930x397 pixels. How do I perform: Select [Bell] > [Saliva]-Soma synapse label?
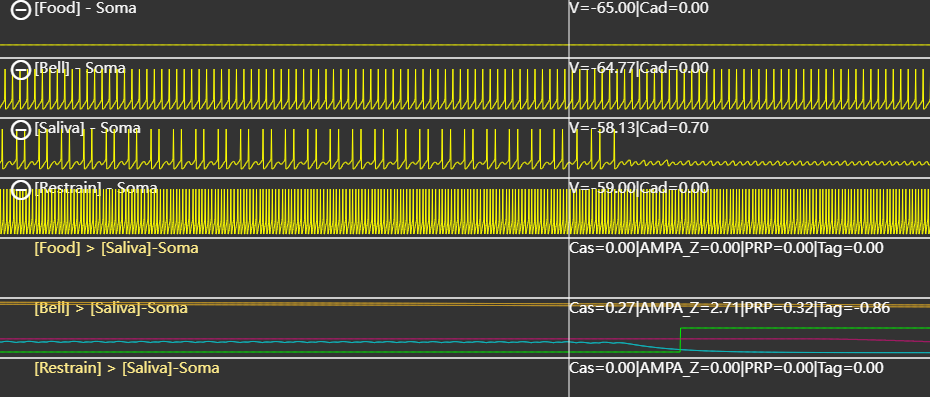click(x=111, y=308)
